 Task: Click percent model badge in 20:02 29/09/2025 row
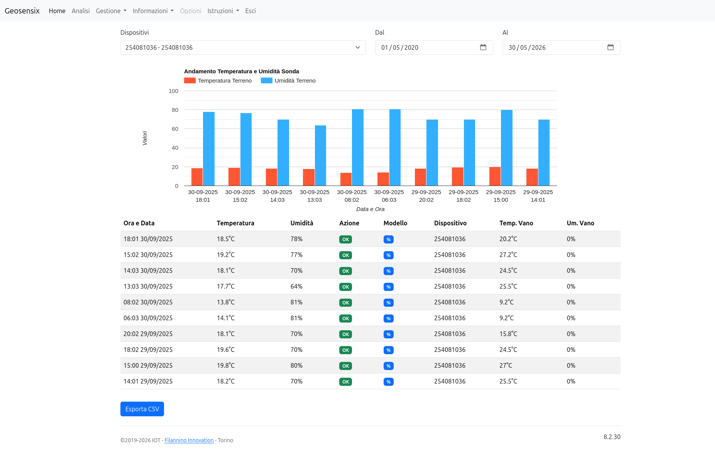389,334
